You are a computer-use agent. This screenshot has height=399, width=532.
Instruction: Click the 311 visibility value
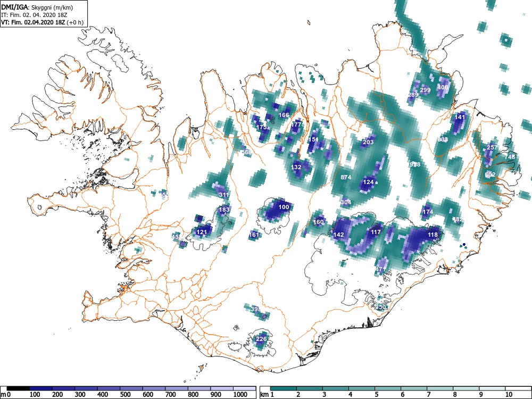(x=224, y=195)
